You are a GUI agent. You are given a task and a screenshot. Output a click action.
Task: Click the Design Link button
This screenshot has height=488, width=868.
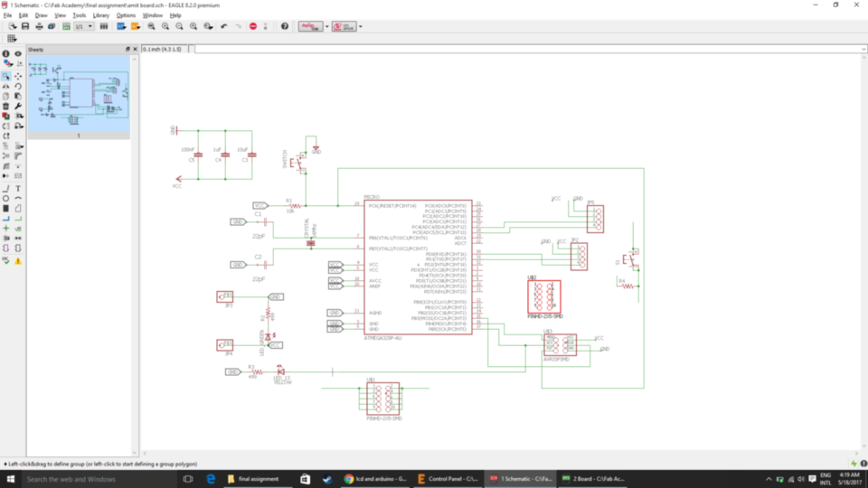[x=310, y=26]
